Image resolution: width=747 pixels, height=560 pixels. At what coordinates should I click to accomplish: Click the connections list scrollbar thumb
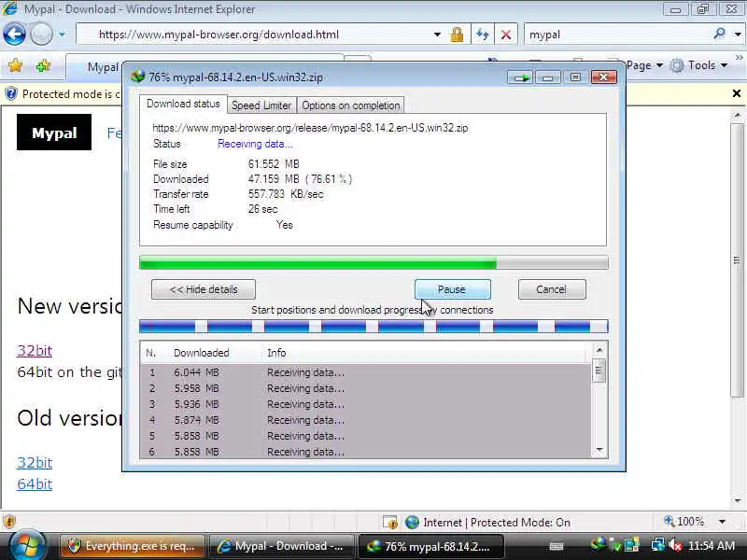[x=599, y=371]
